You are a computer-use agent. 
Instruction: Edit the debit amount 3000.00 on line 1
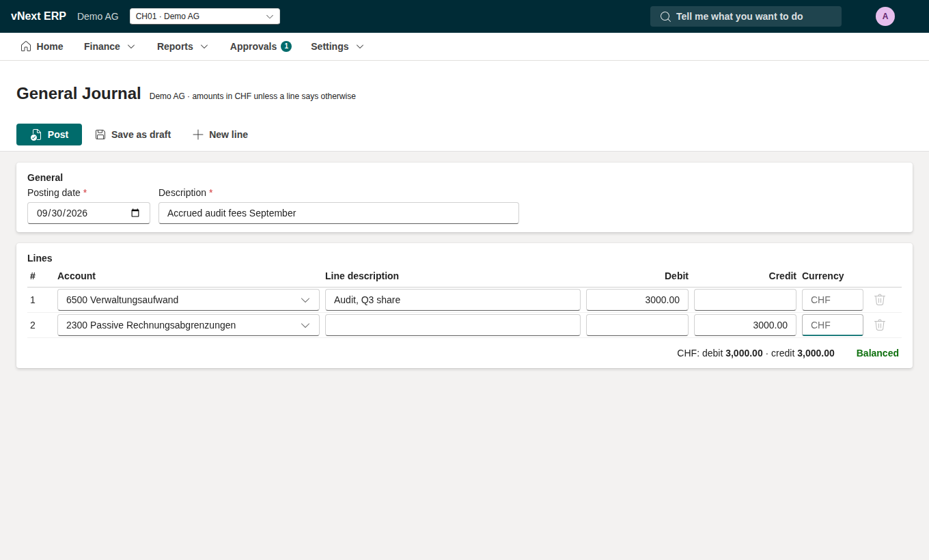(637, 300)
